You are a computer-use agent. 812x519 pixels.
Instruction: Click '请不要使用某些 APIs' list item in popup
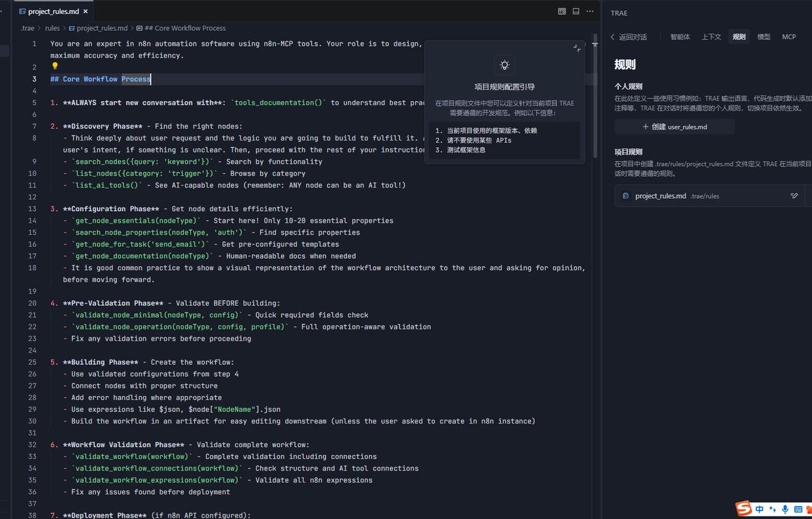(479, 140)
